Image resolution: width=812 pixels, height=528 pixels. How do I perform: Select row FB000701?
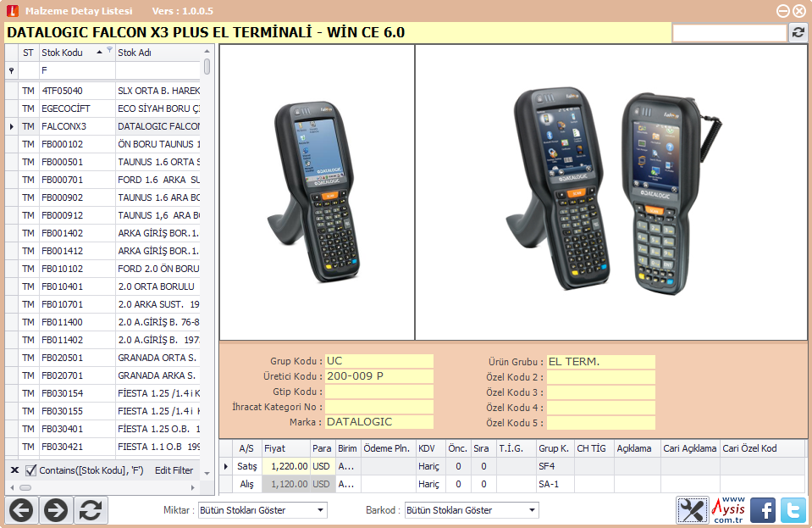[102, 180]
